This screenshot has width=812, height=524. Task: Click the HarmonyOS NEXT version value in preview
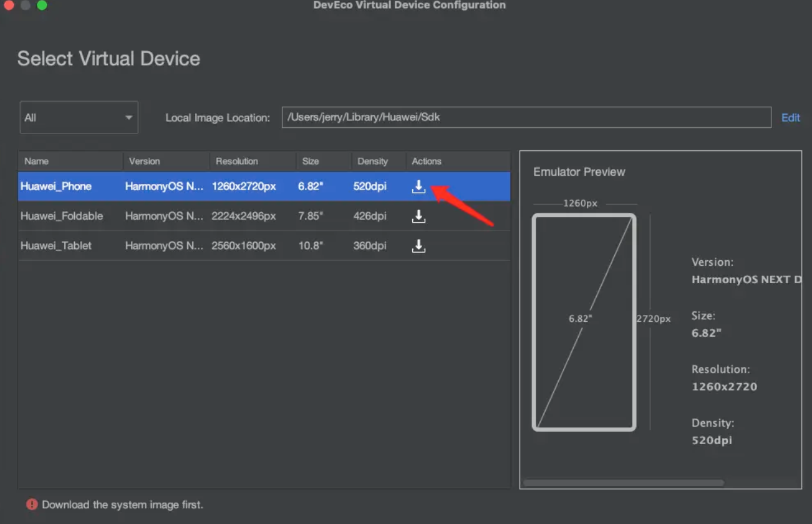point(746,279)
